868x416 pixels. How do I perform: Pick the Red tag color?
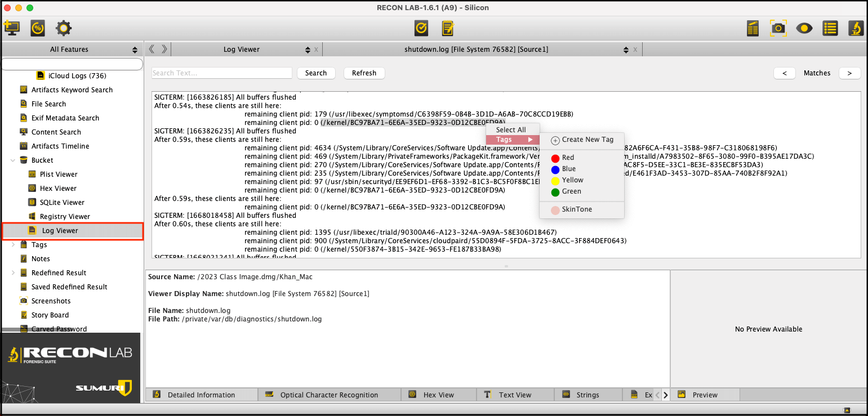[568, 158]
